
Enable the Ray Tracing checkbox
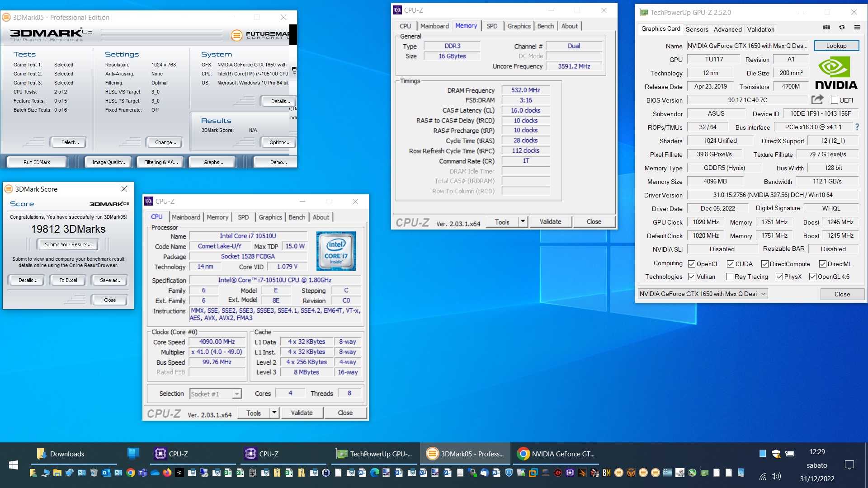coord(730,277)
